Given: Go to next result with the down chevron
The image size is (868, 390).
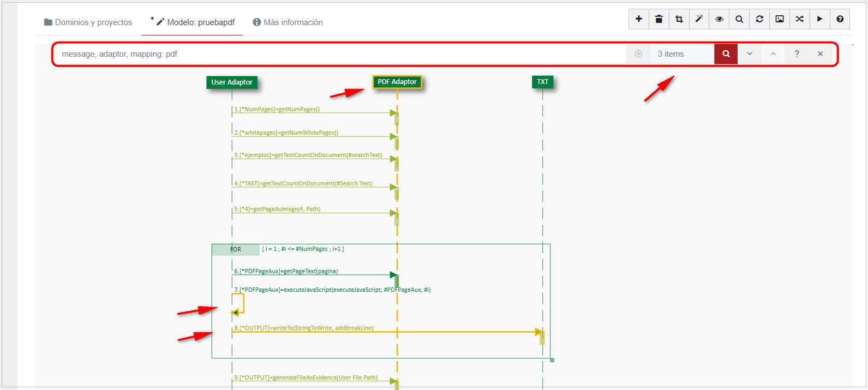Looking at the screenshot, I should click(750, 54).
